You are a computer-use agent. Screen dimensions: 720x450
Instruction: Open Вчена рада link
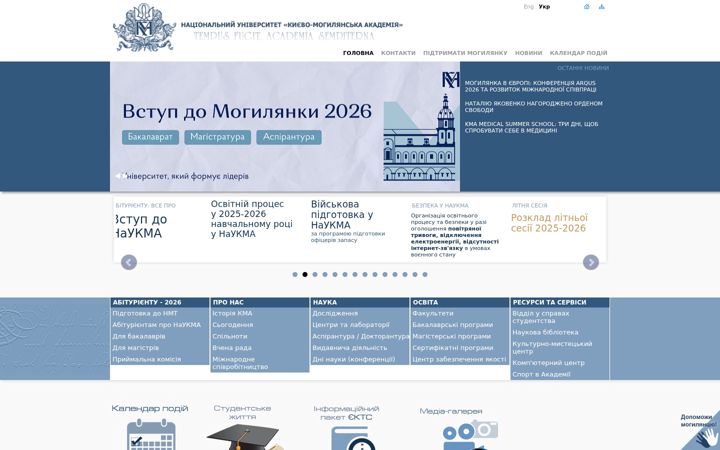(232, 348)
